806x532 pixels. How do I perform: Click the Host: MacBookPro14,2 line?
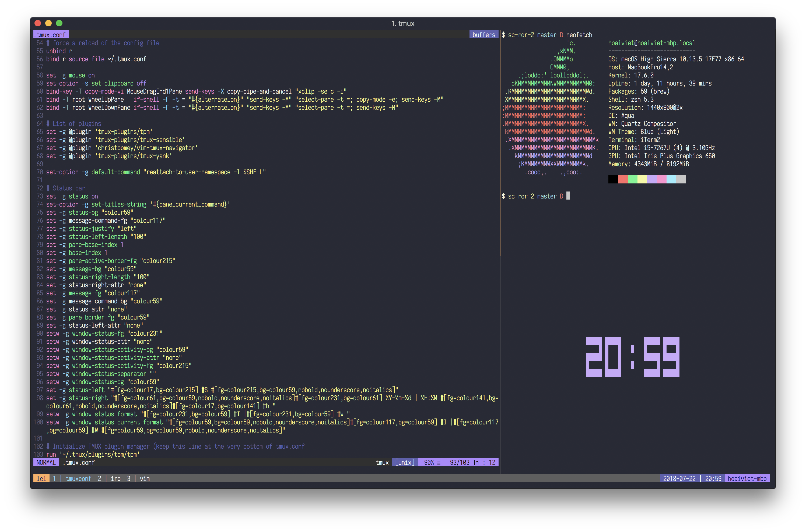click(640, 67)
